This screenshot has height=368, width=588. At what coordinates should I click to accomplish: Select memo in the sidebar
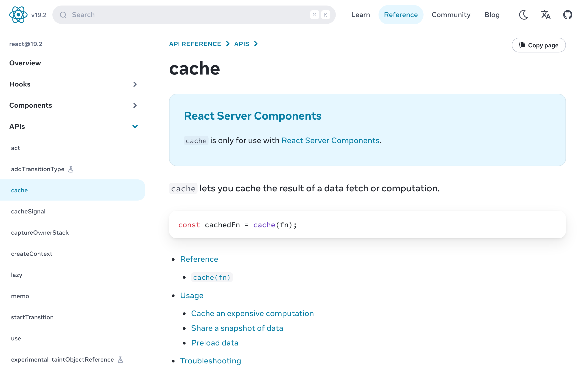tap(72, 296)
